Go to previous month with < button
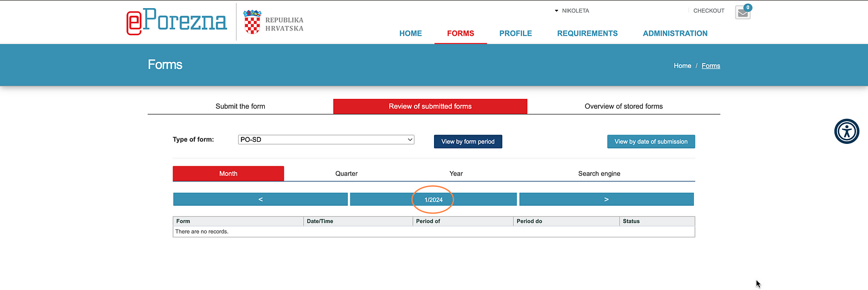This screenshot has height=290, width=868. [x=260, y=199]
